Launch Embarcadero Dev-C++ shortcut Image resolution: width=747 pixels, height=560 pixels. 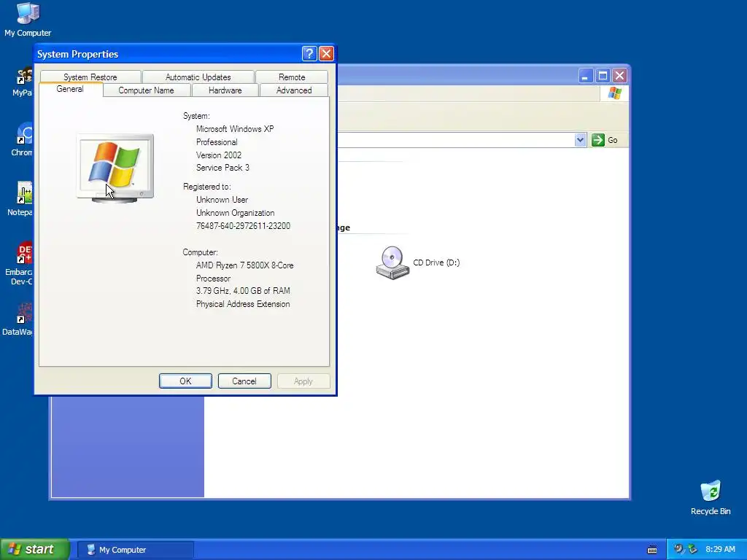pos(20,263)
